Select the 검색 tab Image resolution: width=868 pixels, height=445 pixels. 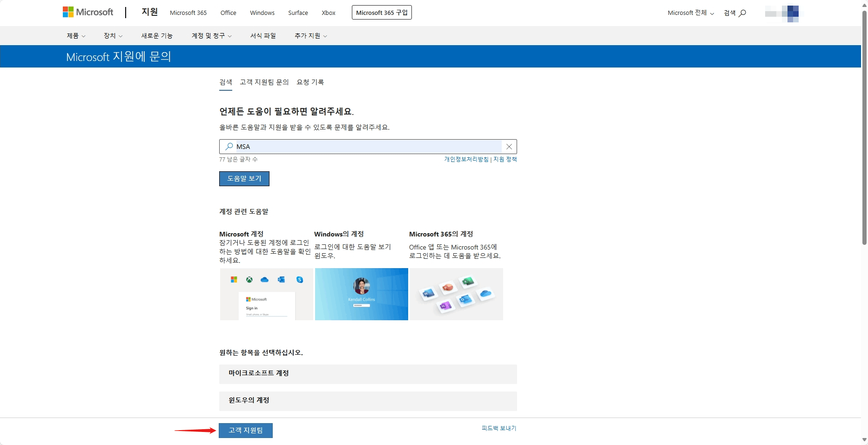[226, 82]
